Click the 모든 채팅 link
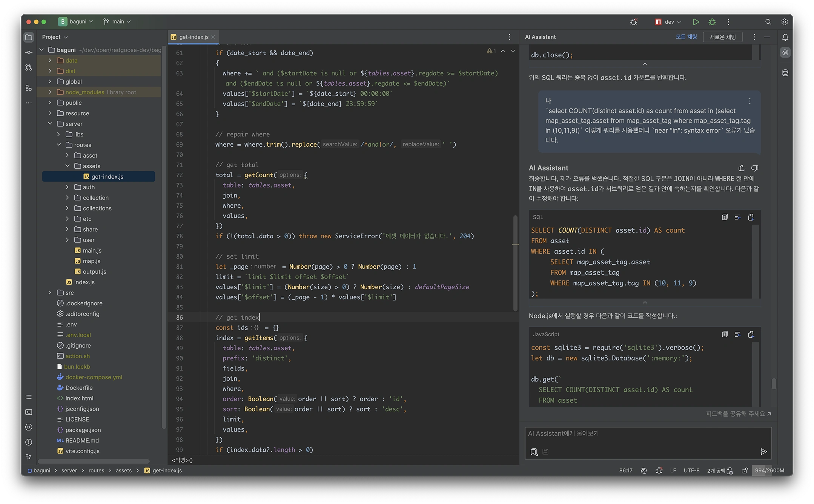Screen dimensions: 814x504 [x=686, y=37]
